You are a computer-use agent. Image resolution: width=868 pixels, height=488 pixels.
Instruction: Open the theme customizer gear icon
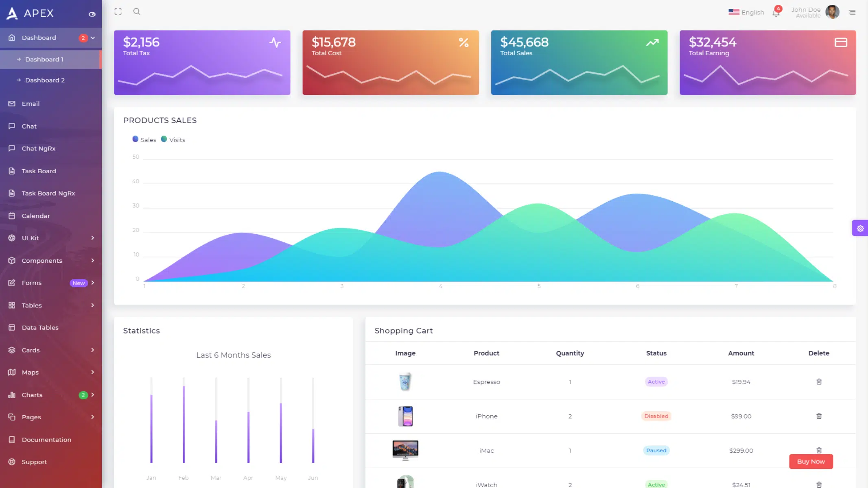860,228
